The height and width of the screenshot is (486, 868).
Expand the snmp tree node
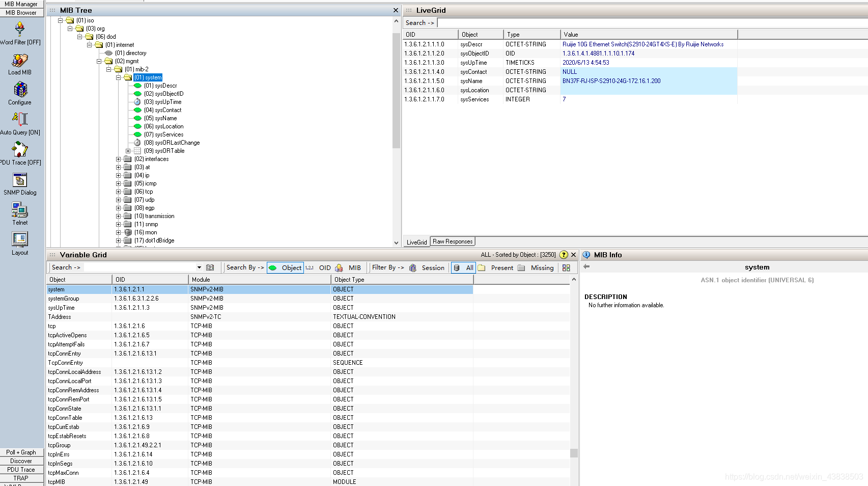tap(119, 224)
